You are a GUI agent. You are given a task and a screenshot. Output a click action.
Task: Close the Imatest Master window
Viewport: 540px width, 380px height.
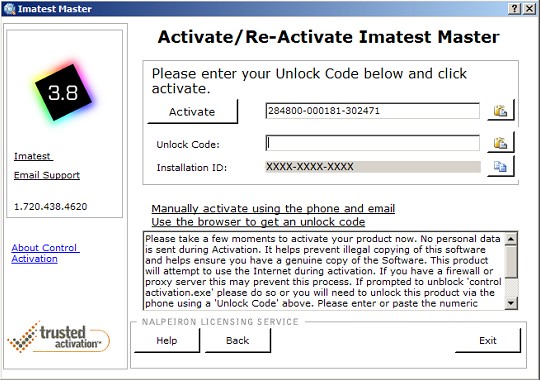click(529, 9)
